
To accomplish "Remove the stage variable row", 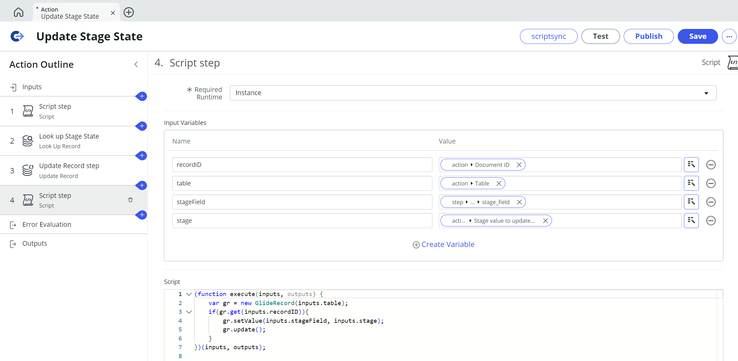I will click(x=711, y=220).
